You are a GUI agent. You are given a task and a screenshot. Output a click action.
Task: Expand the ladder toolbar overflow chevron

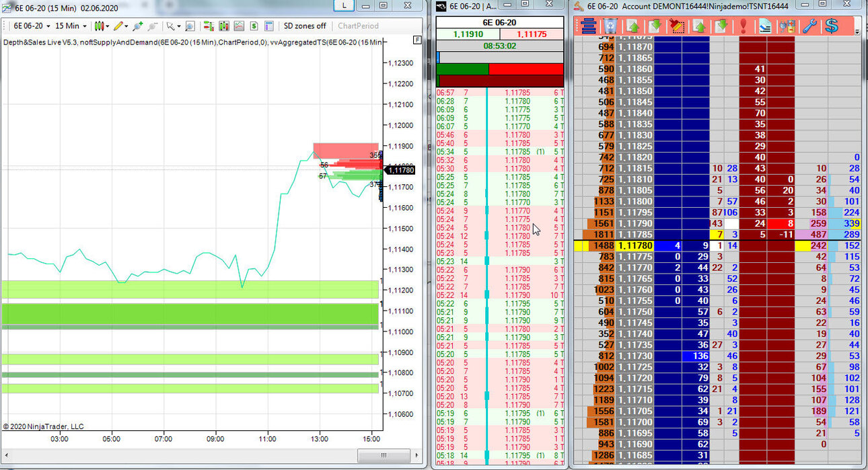tap(857, 31)
